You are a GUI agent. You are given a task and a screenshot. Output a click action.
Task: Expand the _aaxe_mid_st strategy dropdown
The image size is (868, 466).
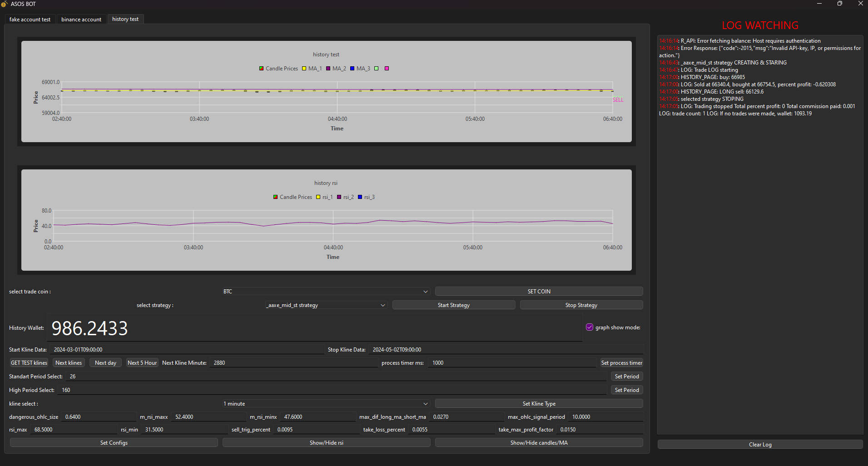(x=326, y=305)
